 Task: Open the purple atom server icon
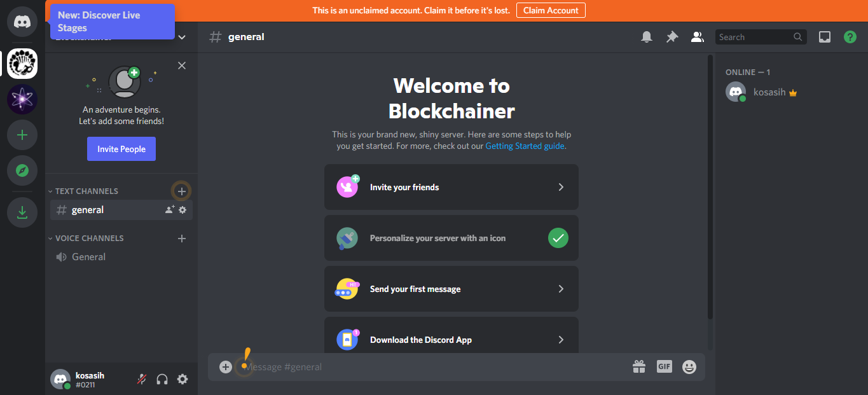pyautogui.click(x=22, y=99)
